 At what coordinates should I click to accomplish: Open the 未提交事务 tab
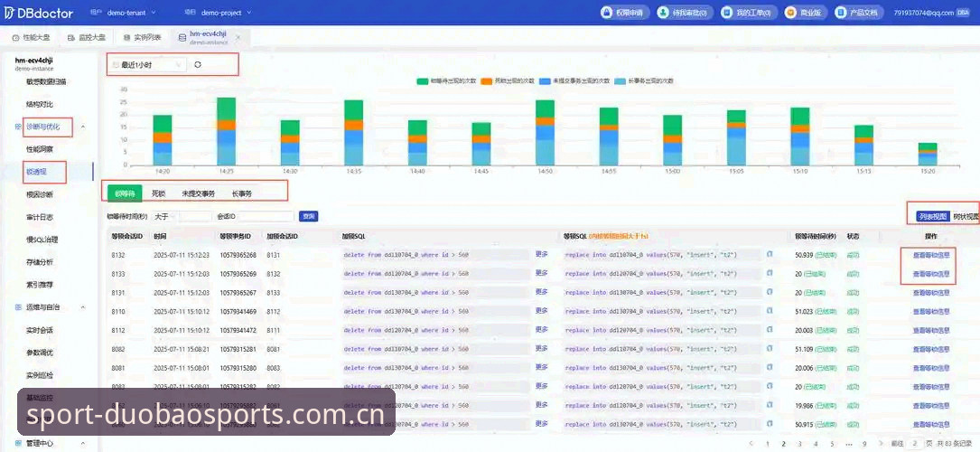[x=198, y=193]
